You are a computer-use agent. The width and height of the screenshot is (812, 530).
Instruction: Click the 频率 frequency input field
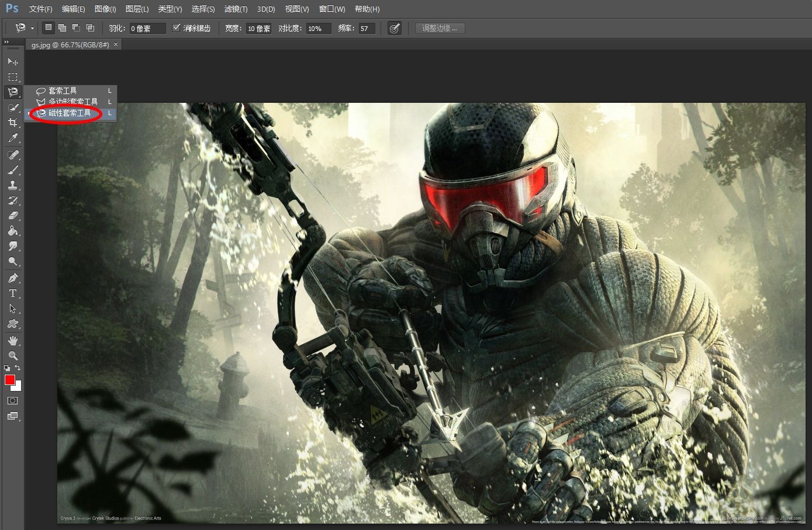367,28
